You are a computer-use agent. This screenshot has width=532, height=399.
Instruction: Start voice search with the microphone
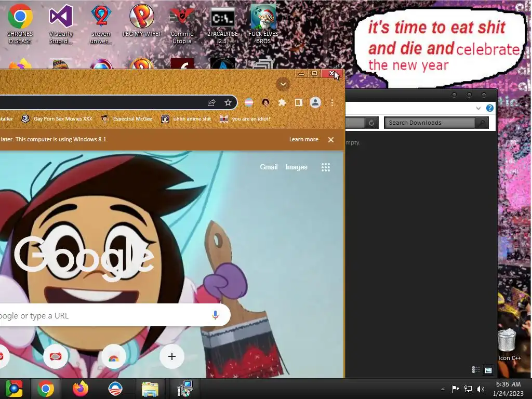[215, 315]
